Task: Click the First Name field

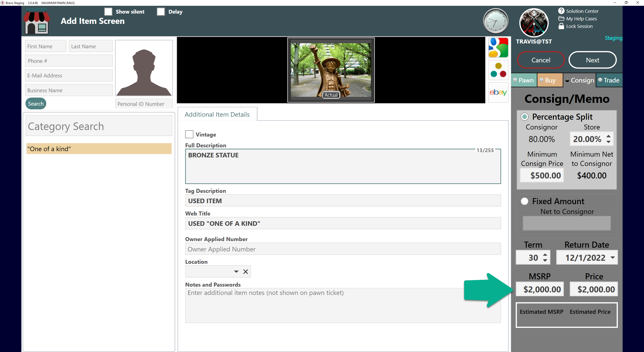Action: click(46, 46)
